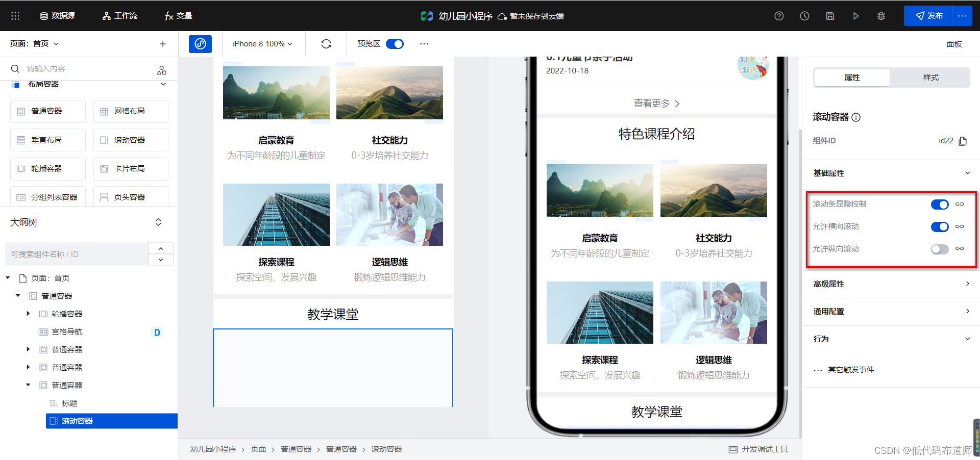Screen dimensions: 980x460
Task: Enable 允许纵向滚动 switch
Action: [940, 249]
